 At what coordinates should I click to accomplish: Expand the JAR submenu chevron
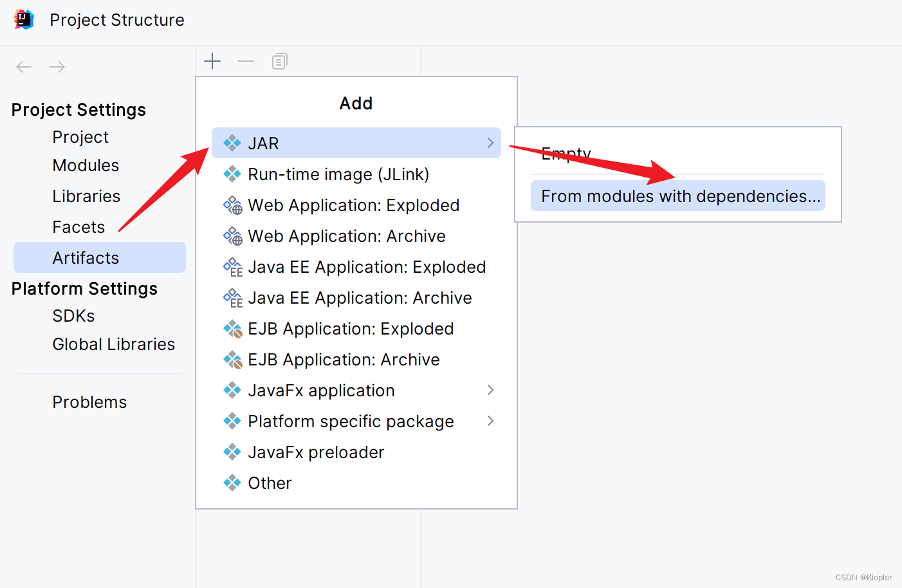(490, 143)
